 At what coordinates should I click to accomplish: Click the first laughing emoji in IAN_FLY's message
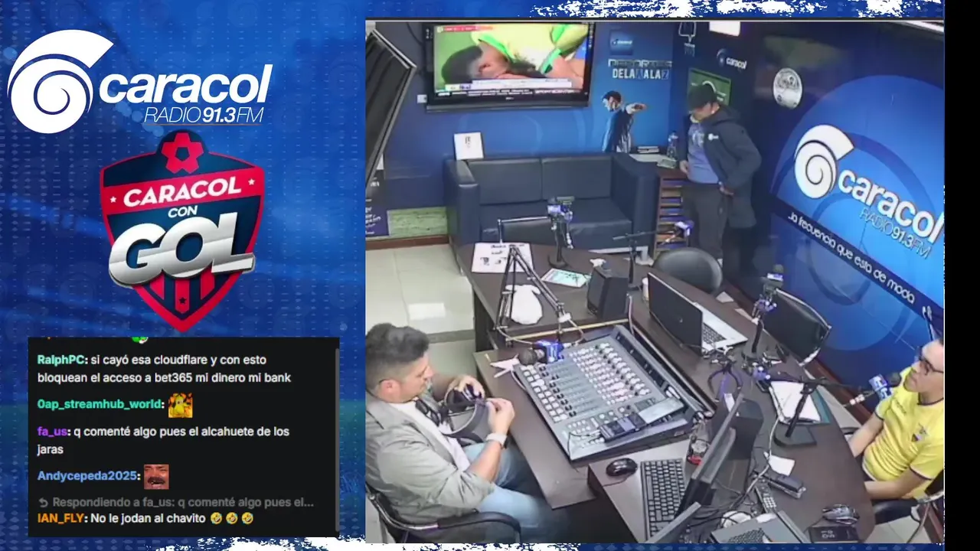click(x=216, y=518)
